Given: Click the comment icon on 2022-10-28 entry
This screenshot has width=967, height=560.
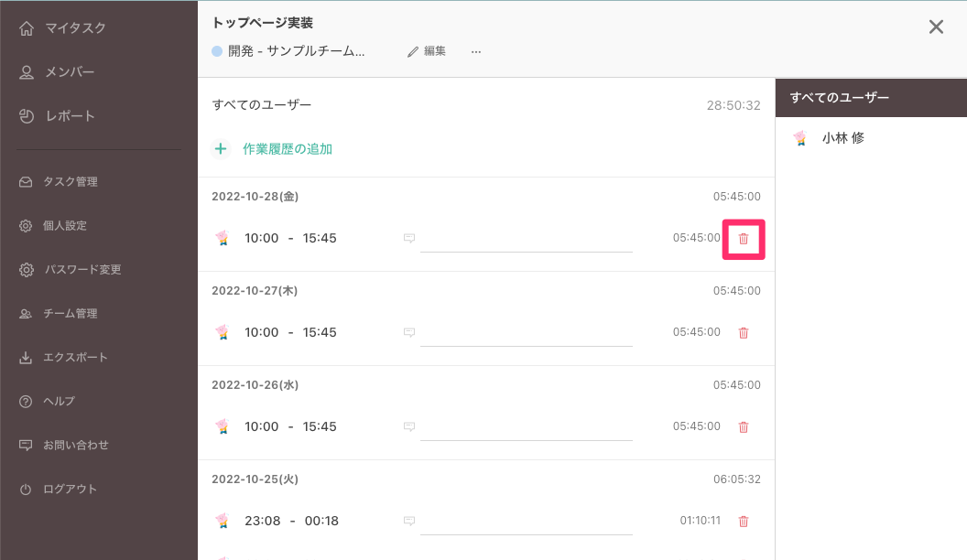Looking at the screenshot, I should tap(409, 239).
